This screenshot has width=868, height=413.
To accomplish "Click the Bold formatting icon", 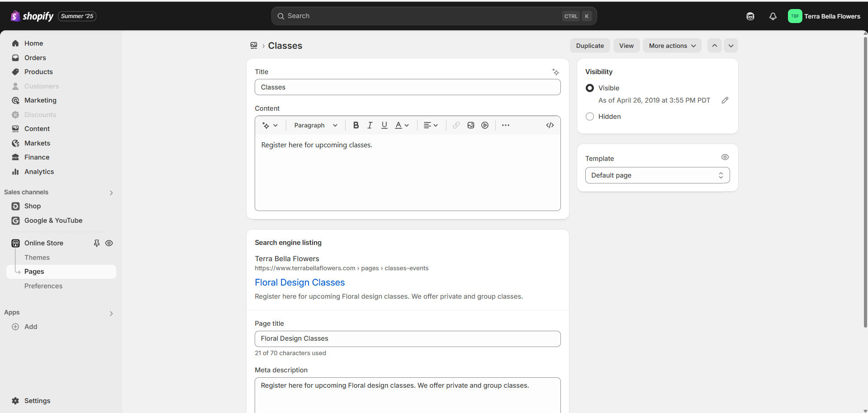I will (356, 125).
